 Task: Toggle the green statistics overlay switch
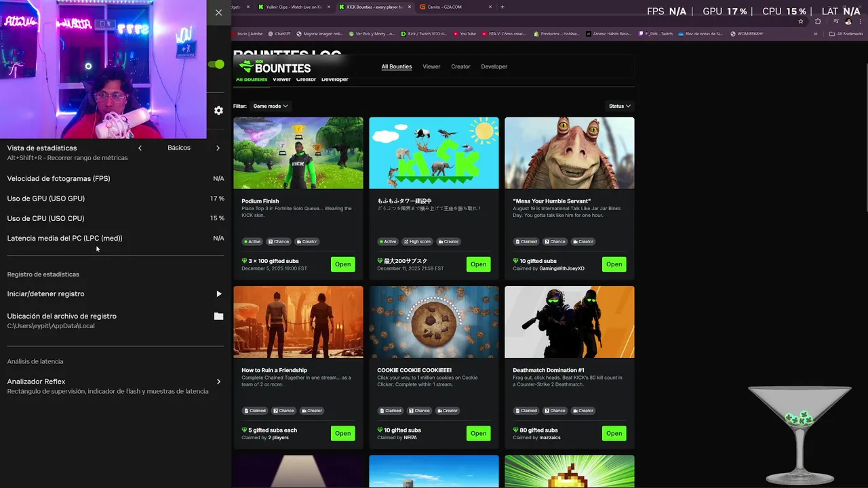click(216, 64)
